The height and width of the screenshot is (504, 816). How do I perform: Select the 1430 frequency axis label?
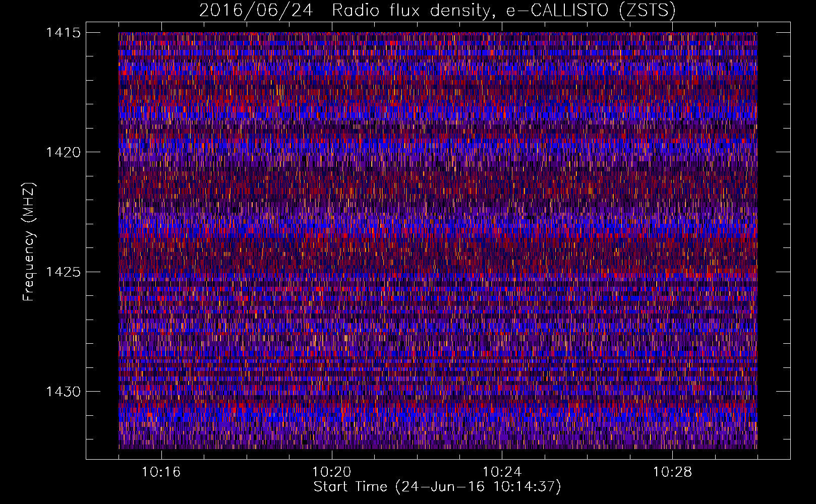[63, 392]
